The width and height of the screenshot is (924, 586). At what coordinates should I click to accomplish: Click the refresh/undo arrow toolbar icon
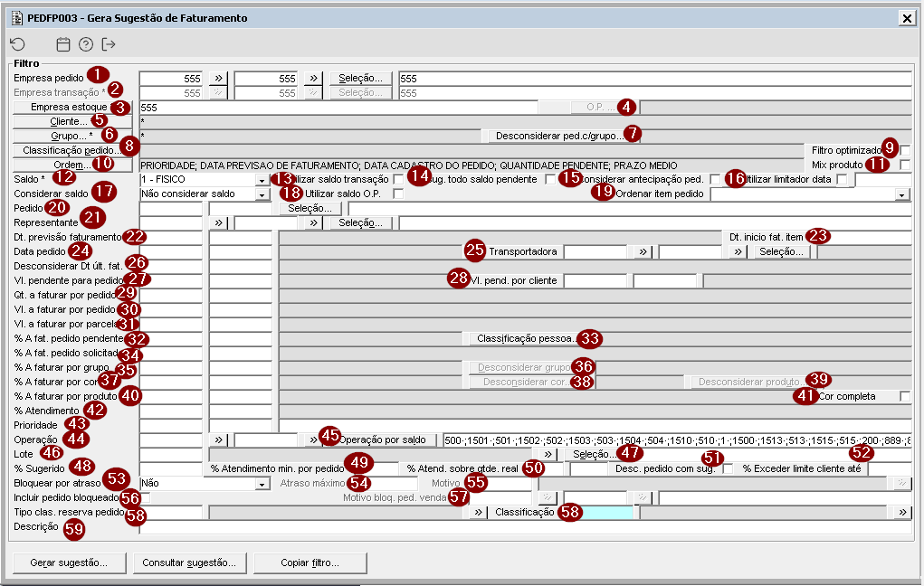[18, 44]
